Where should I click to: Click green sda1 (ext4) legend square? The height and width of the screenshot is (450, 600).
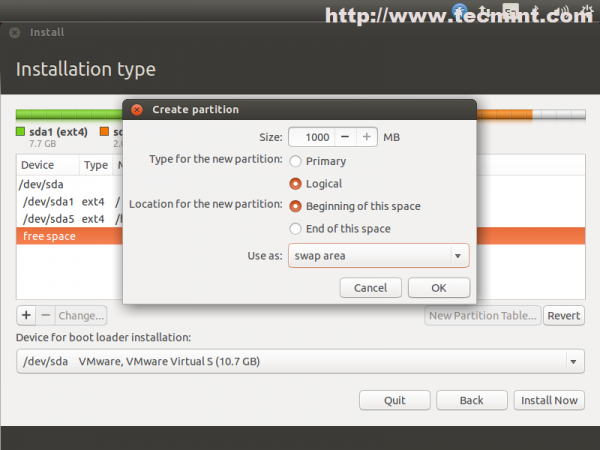(x=20, y=132)
